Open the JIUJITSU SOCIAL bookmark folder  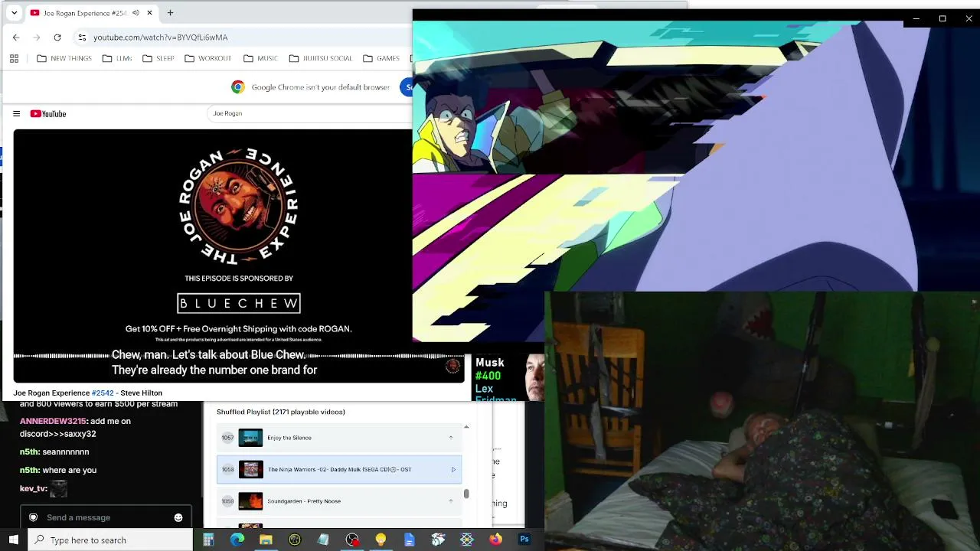(x=321, y=58)
